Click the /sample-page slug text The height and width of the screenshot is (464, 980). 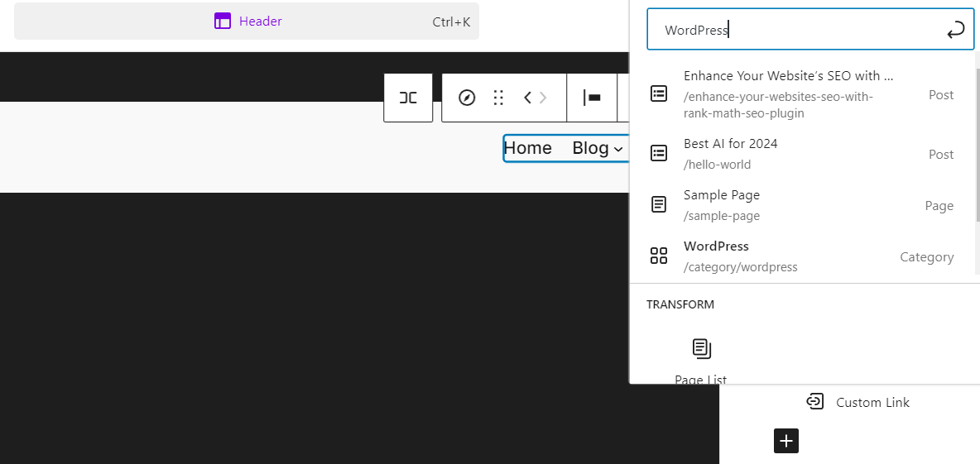point(722,216)
